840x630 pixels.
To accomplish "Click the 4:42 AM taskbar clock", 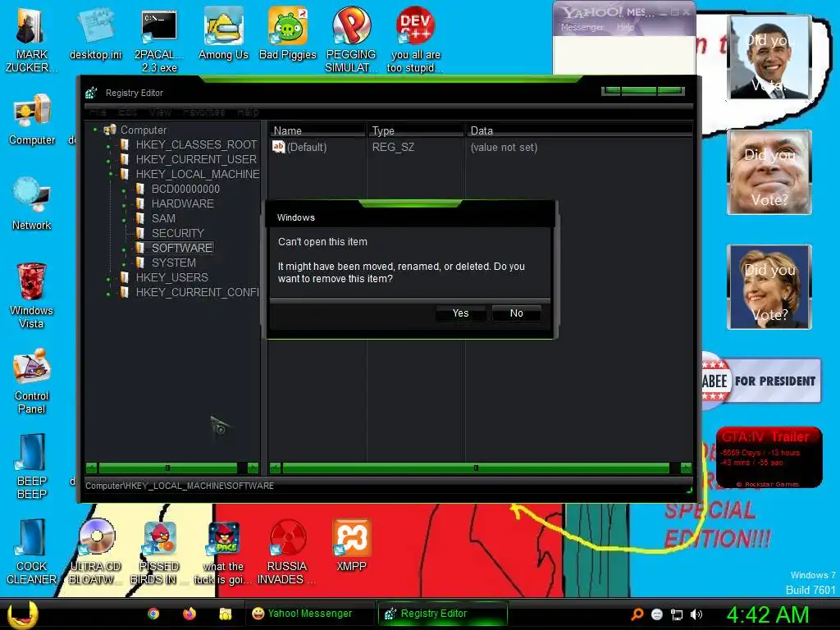I will point(768,614).
